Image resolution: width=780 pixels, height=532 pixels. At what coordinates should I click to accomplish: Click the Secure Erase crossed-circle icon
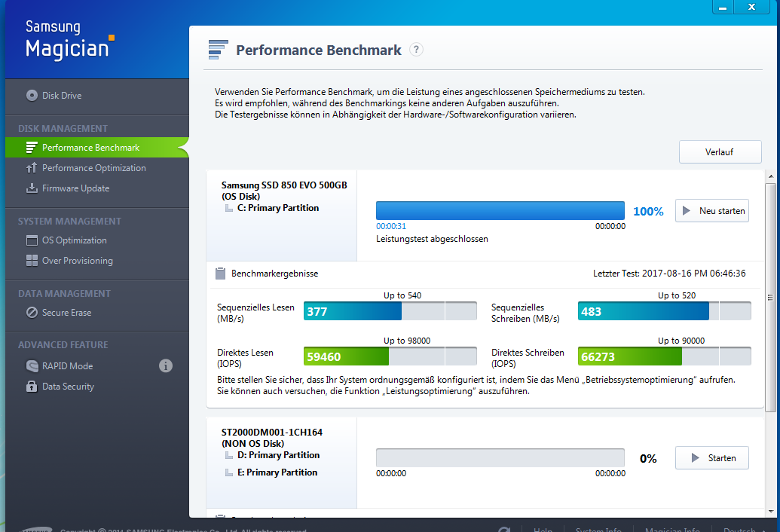click(x=32, y=313)
